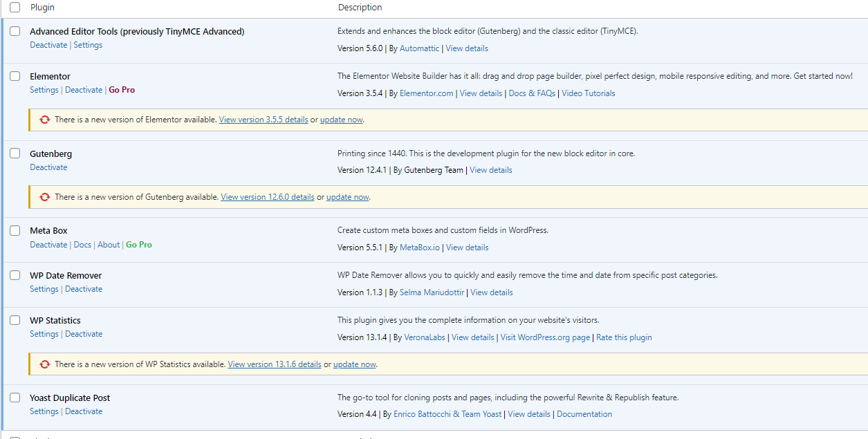Viewport: 868px width, 439px height.
Task: Click the update icon in Gutenberg notice
Action: tap(45, 197)
